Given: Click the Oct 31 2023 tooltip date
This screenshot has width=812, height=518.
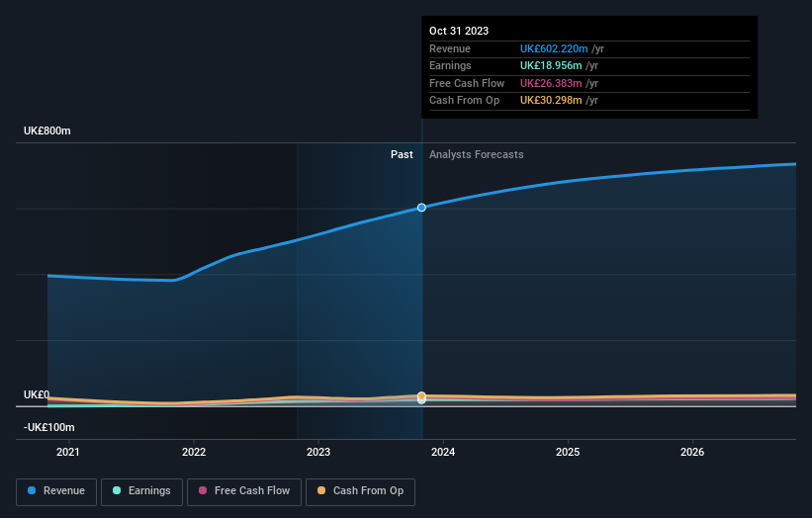Looking at the screenshot, I should point(459,31).
